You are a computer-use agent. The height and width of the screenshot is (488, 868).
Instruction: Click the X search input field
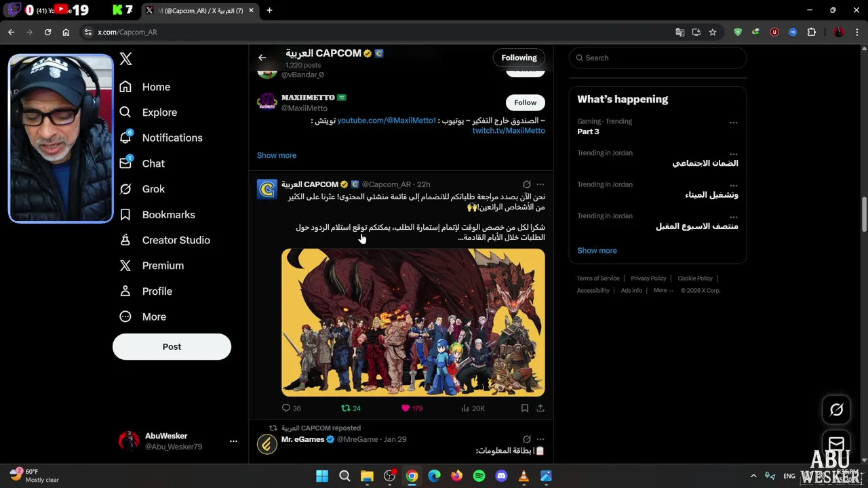point(658,58)
